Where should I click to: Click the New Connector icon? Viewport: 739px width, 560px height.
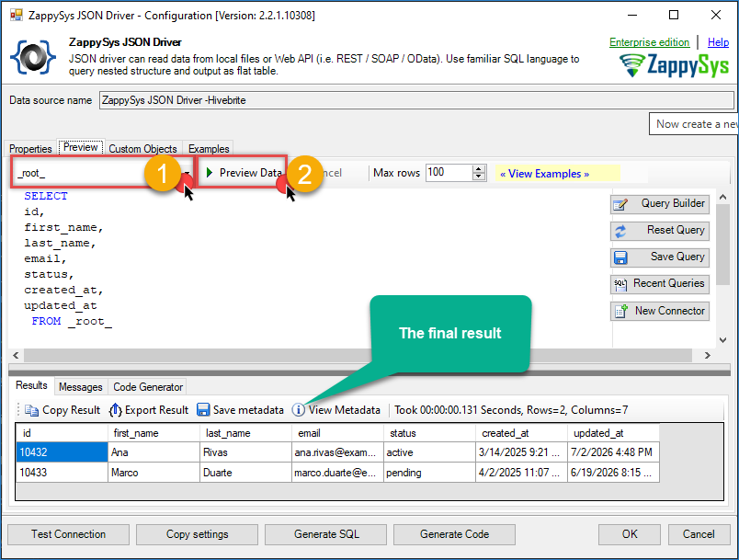(621, 311)
